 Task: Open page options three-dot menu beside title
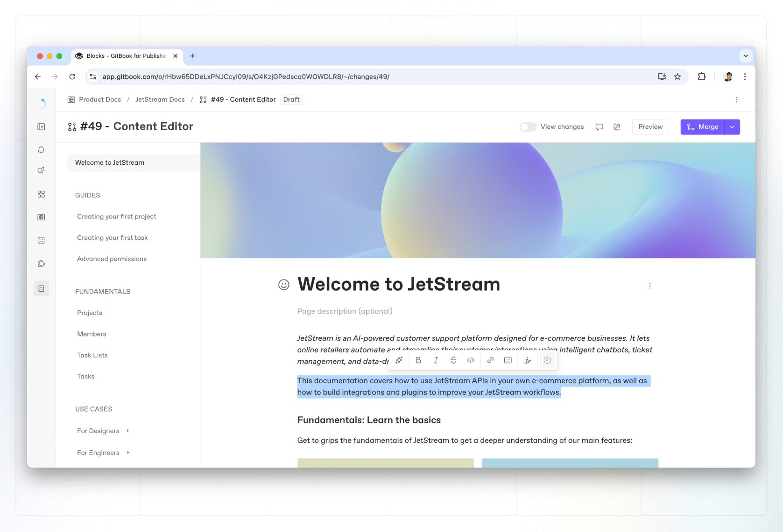(x=649, y=286)
